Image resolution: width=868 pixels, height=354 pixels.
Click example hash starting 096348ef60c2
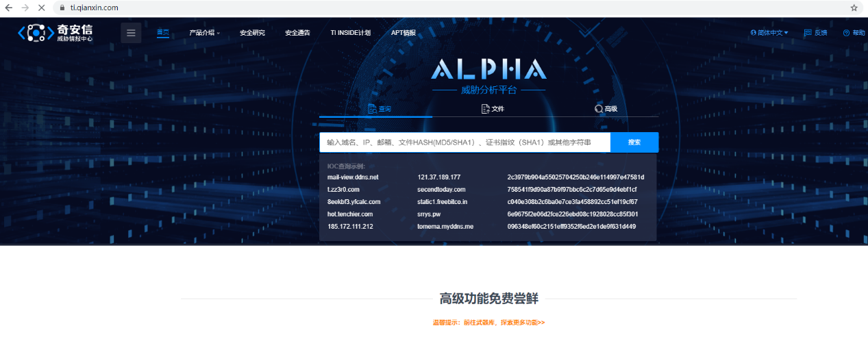point(571,227)
